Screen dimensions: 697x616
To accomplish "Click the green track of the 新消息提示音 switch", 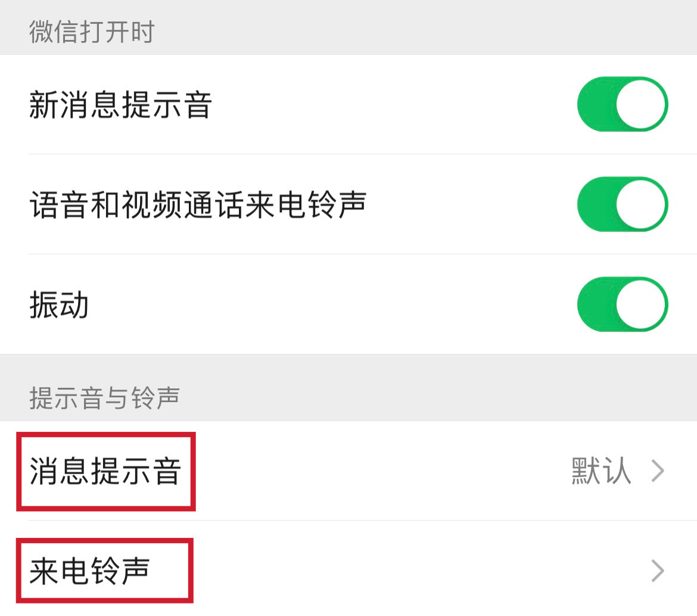I will click(595, 104).
